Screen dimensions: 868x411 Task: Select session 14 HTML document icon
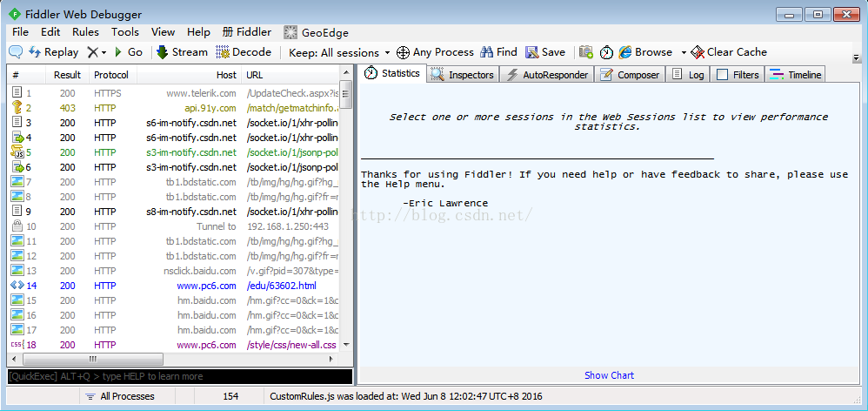tap(17, 286)
